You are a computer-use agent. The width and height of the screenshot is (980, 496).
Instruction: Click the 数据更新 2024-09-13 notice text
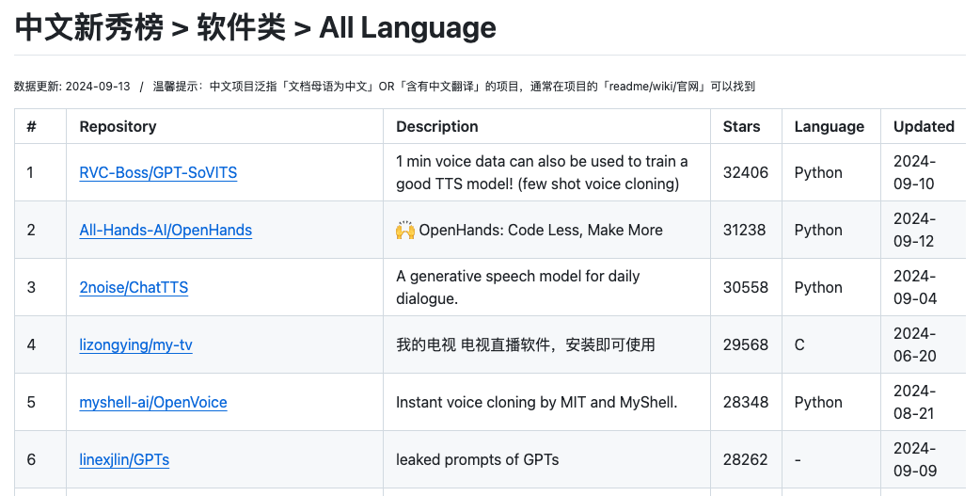[x=71, y=87]
